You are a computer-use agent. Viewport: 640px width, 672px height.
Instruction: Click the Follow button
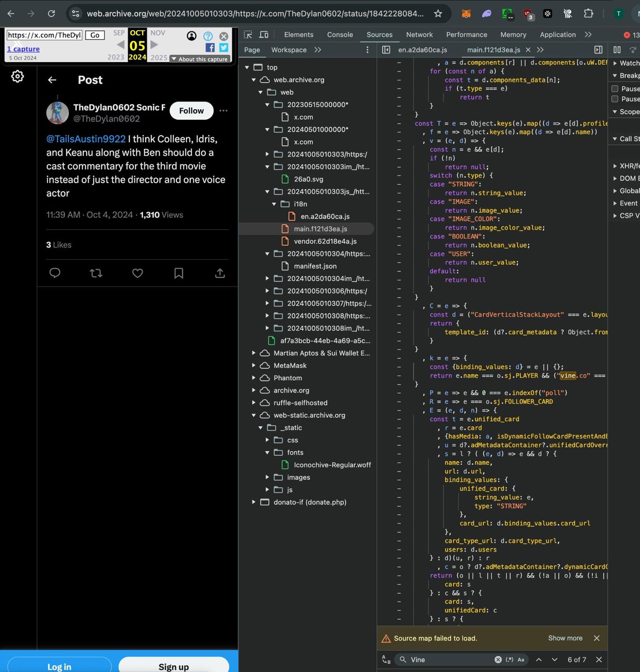coord(191,111)
